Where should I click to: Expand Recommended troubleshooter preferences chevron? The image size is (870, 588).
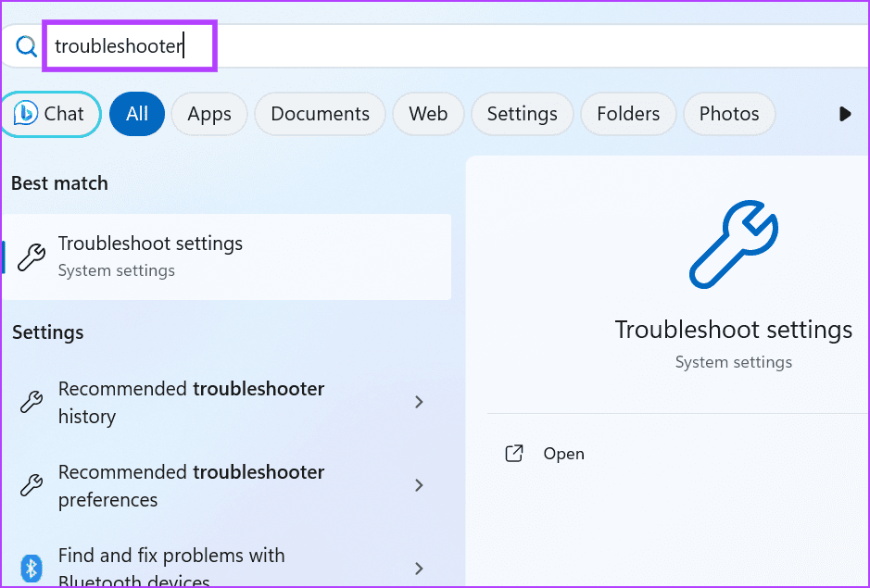[x=419, y=485]
